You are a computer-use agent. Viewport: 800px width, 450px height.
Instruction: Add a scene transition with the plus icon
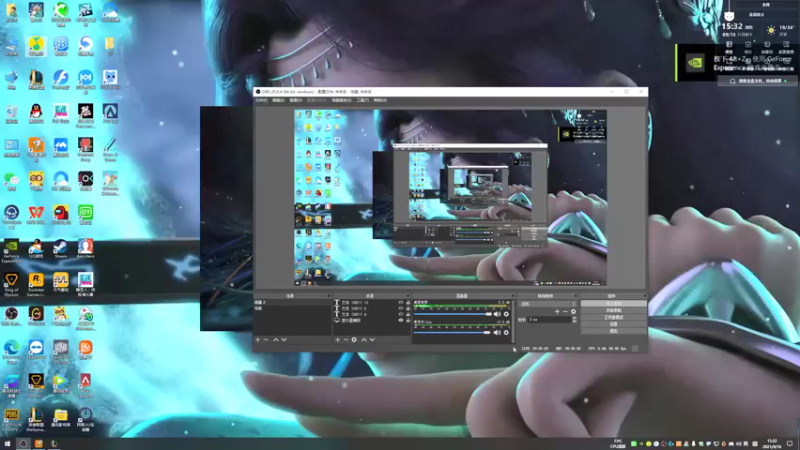point(557,312)
